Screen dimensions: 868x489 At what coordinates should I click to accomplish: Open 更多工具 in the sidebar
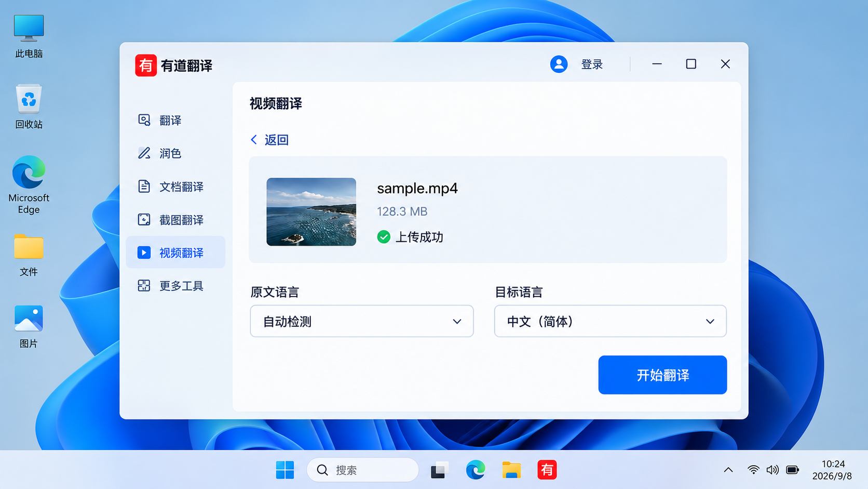(x=175, y=286)
